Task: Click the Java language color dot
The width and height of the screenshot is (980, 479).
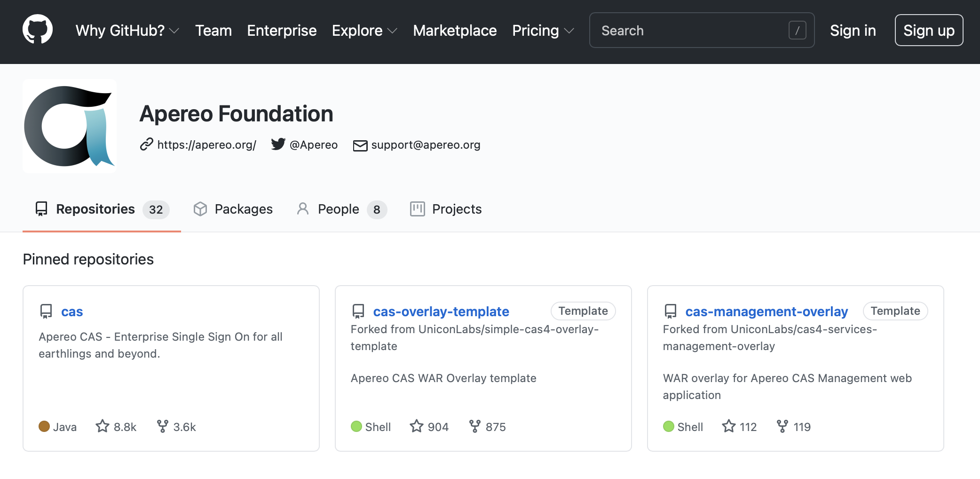Action: pos(44,426)
